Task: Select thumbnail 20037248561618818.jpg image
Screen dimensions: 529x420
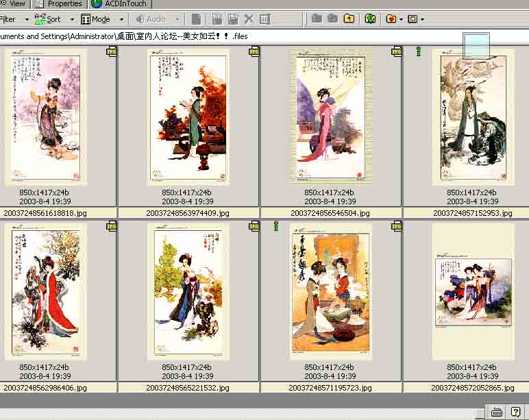Action: 46,116
